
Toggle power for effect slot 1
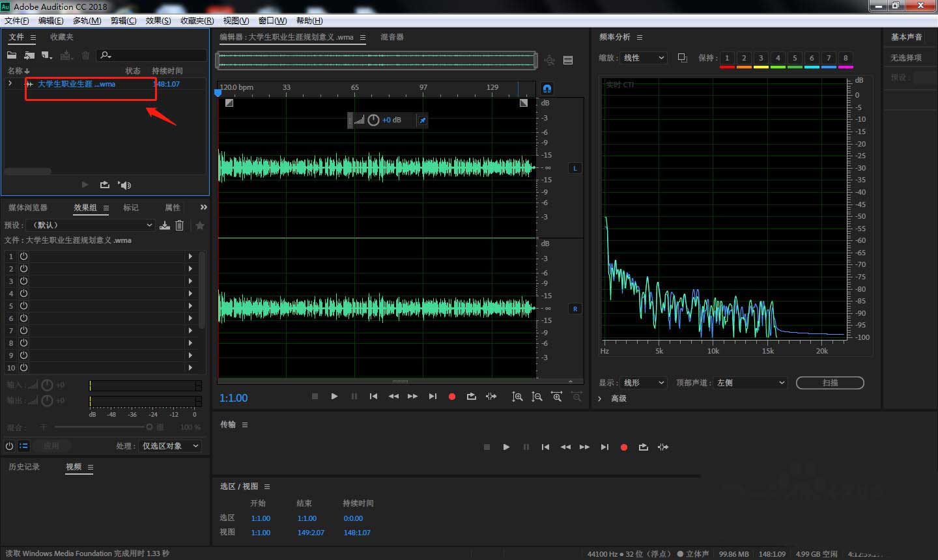(x=23, y=257)
